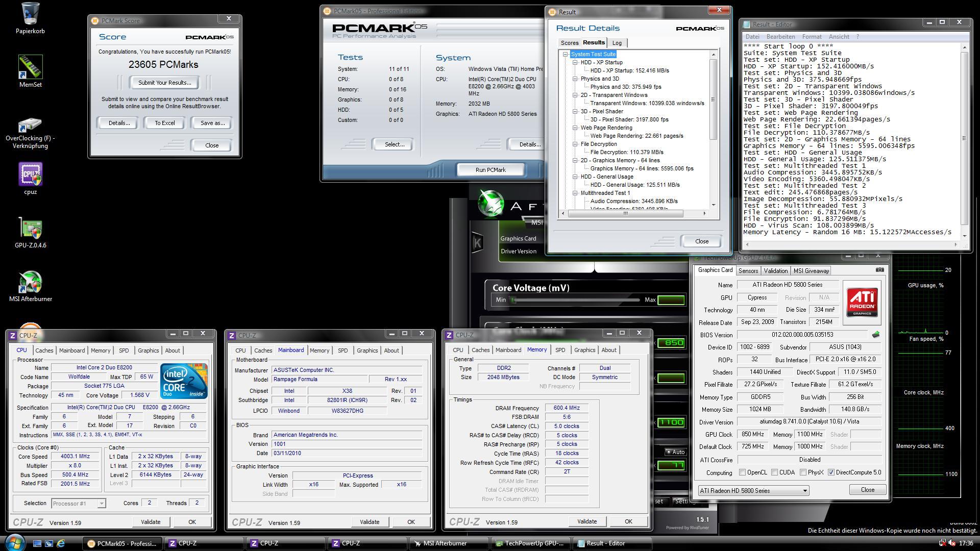Collapse the Physics and 3D node
This screenshot has width=980, height=551.
click(x=575, y=79)
